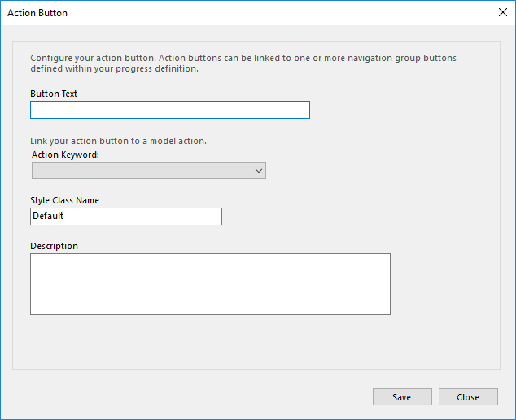Click inside the Description text area

coord(210,284)
